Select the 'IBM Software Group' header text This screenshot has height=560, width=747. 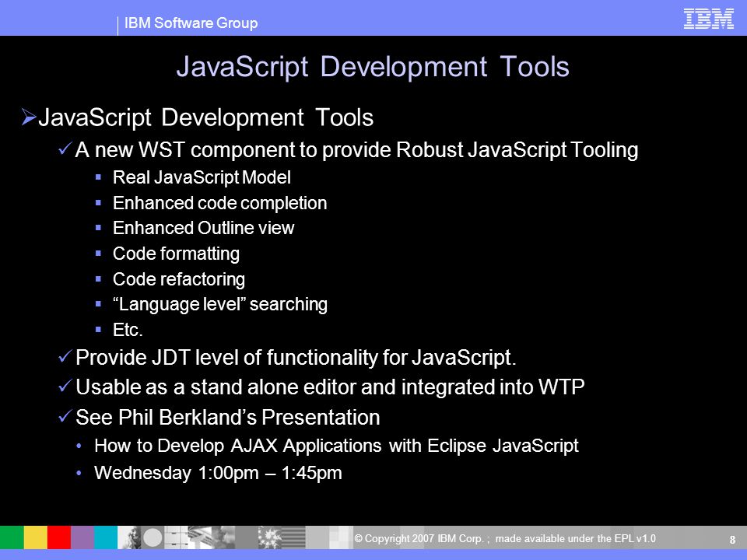[x=191, y=23]
